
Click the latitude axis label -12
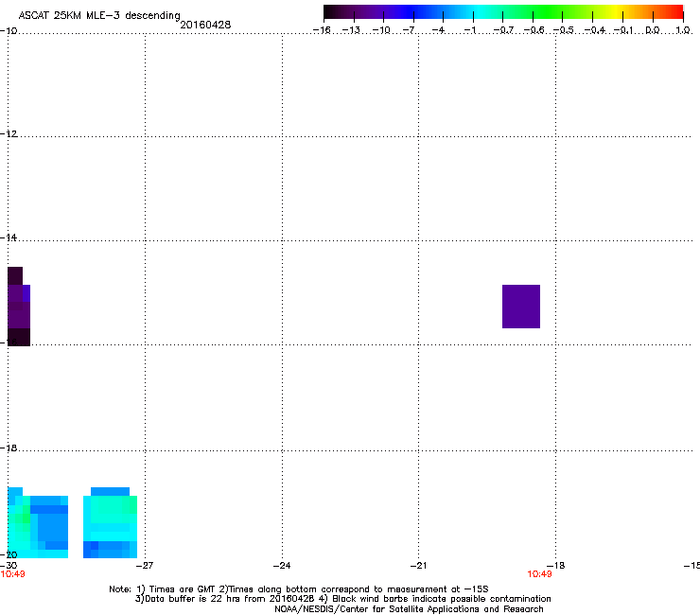(x=9, y=134)
